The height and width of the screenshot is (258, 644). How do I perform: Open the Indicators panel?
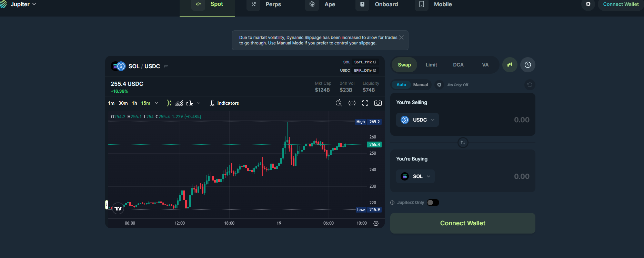(224, 103)
